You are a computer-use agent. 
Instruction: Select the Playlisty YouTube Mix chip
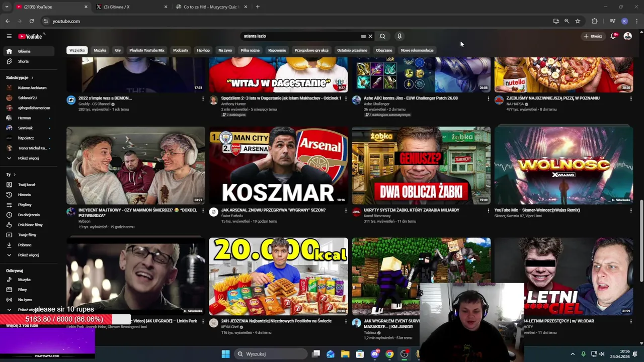[147, 50]
